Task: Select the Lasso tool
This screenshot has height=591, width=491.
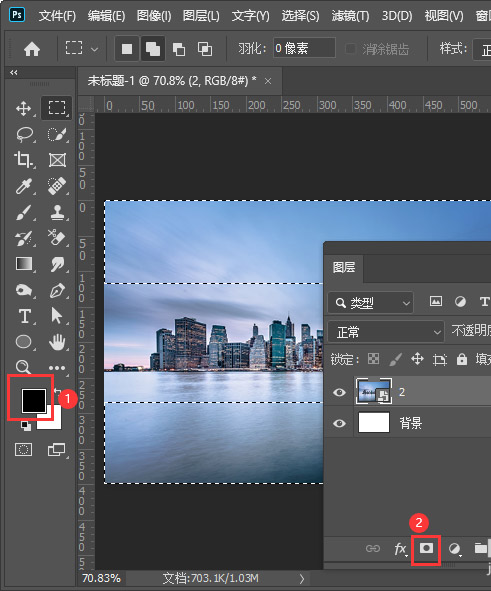Action: click(x=24, y=134)
